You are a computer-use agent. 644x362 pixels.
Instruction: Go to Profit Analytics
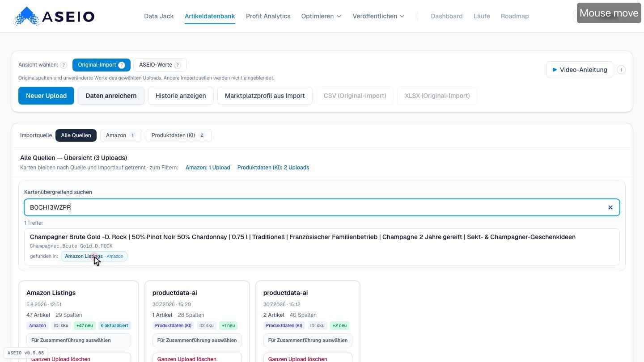click(x=268, y=16)
